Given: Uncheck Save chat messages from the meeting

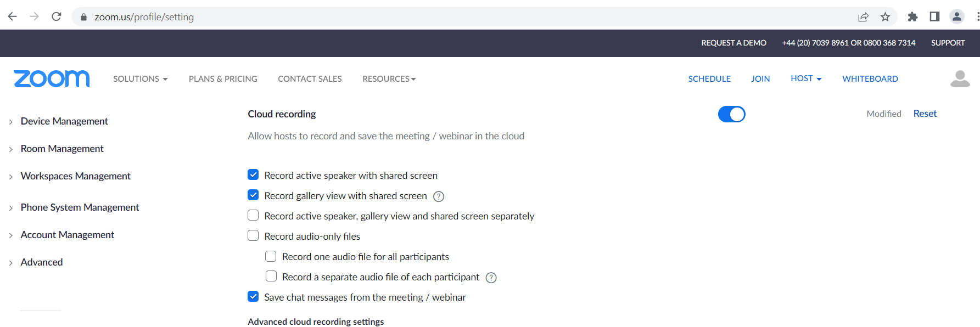Looking at the screenshot, I should click(x=253, y=296).
